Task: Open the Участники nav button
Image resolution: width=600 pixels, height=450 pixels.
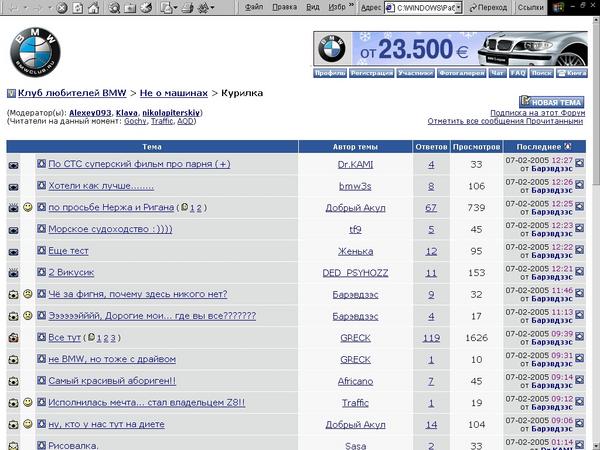Action: (415, 73)
